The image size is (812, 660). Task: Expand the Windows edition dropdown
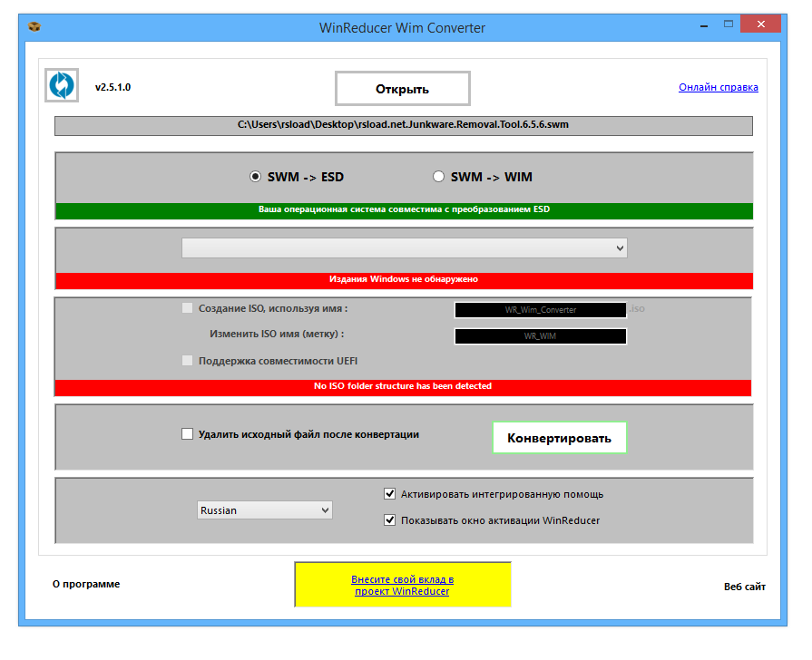tap(404, 247)
